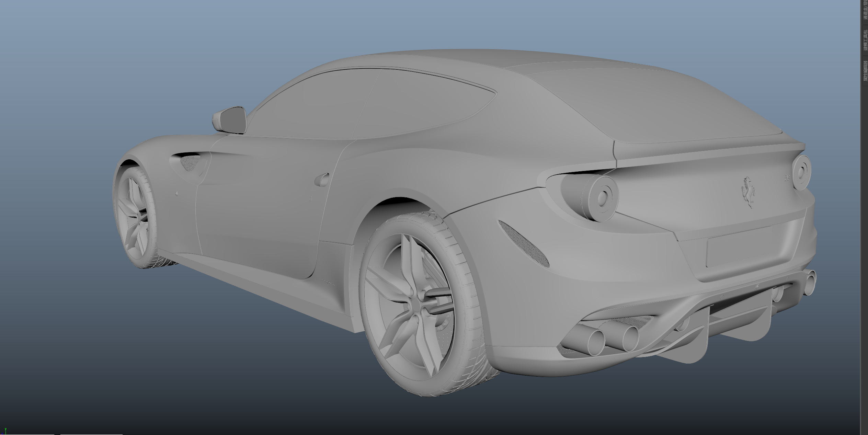This screenshot has width=868, height=435.
Task: Open the 建模工具包 Modeling Toolkit side tab
Action: [x=865, y=41]
